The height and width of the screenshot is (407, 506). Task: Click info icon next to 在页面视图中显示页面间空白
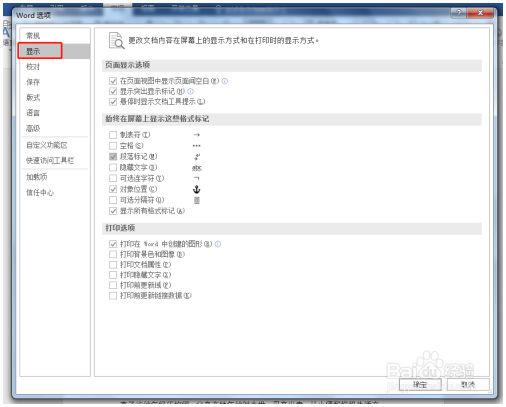coord(225,81)
